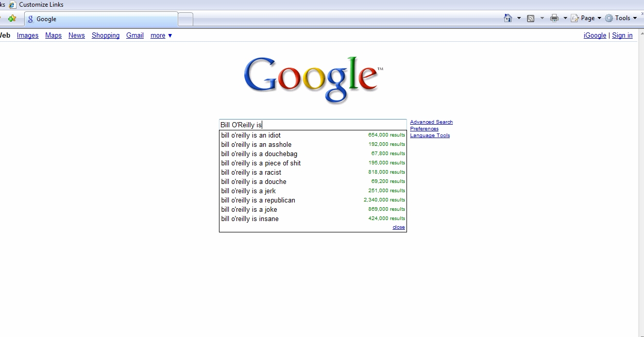Open the Images link
Viewport: 644px width, 337px height.
[28, 36]
